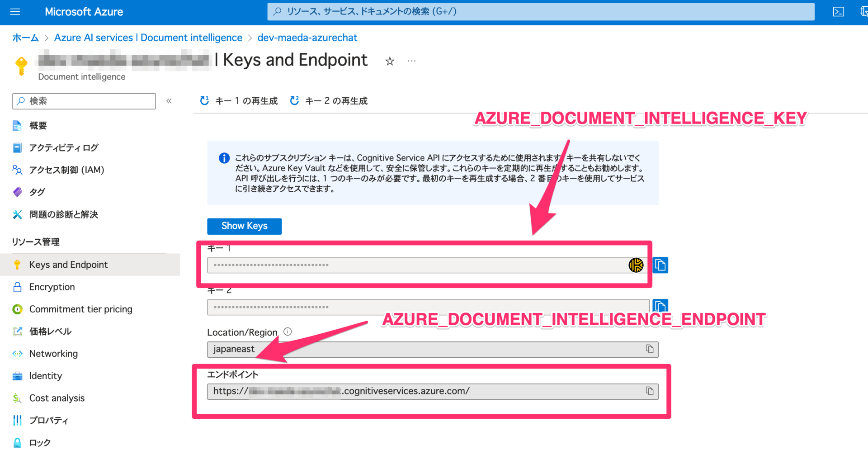Switch to the 概要 (Overview) page
Image resolution: width=868 pixels, height=455 pixels.
tap(38, 125)
